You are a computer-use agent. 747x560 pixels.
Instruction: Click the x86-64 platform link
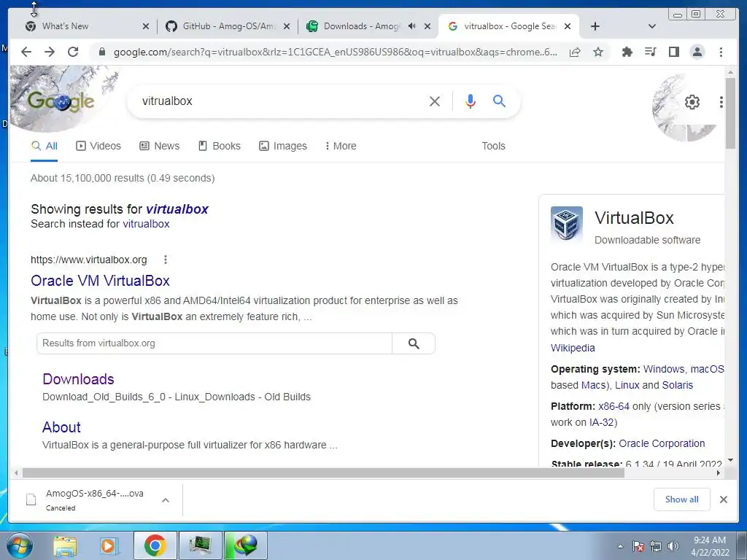click(614, 406)
